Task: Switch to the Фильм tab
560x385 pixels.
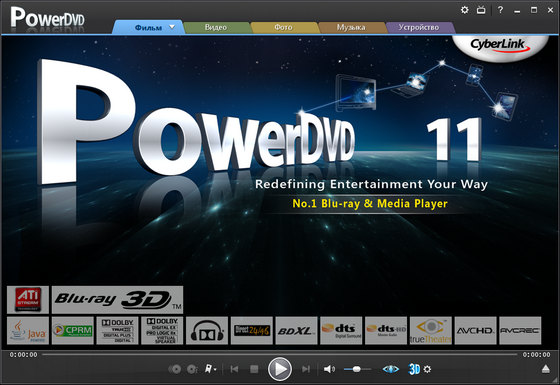Action: [x=148, y=28]
